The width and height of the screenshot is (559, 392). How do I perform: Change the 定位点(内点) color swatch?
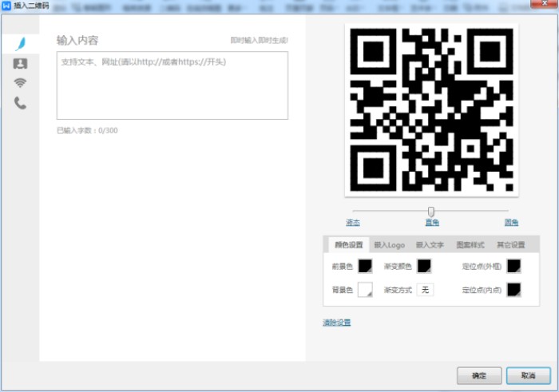coord(513,290)
